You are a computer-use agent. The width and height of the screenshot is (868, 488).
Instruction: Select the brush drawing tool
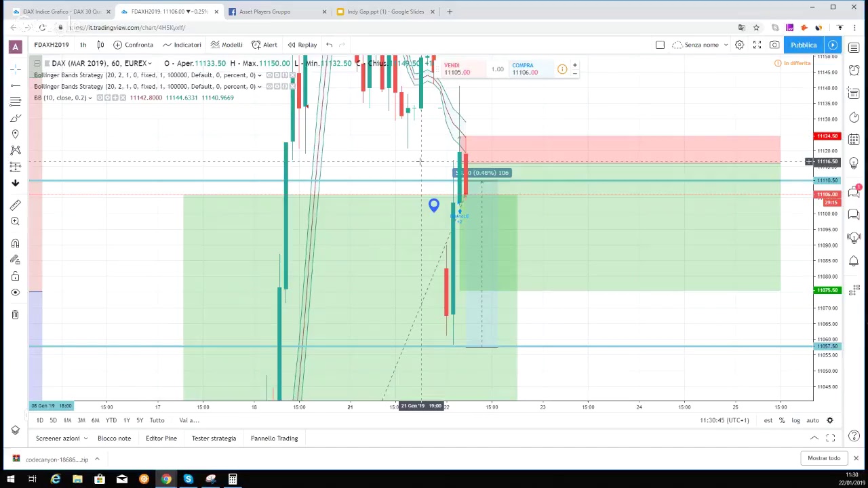pyautogui.click(x=15, y=118)
